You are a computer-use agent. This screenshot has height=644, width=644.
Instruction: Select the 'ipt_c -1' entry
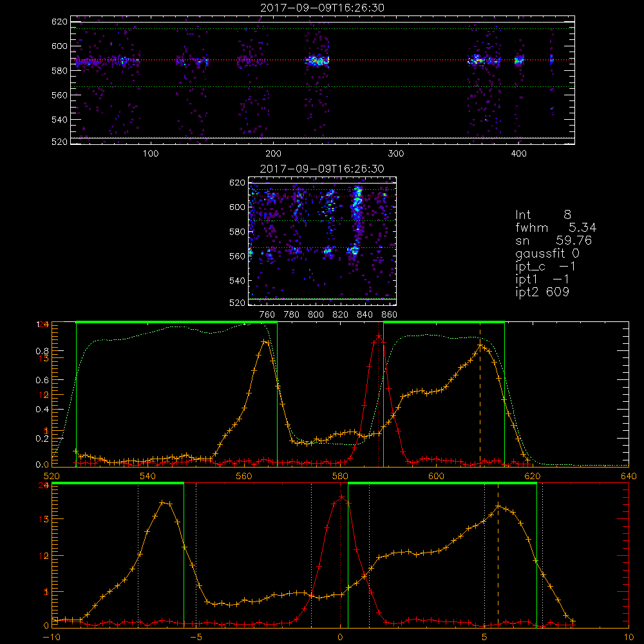click(545, 267)
